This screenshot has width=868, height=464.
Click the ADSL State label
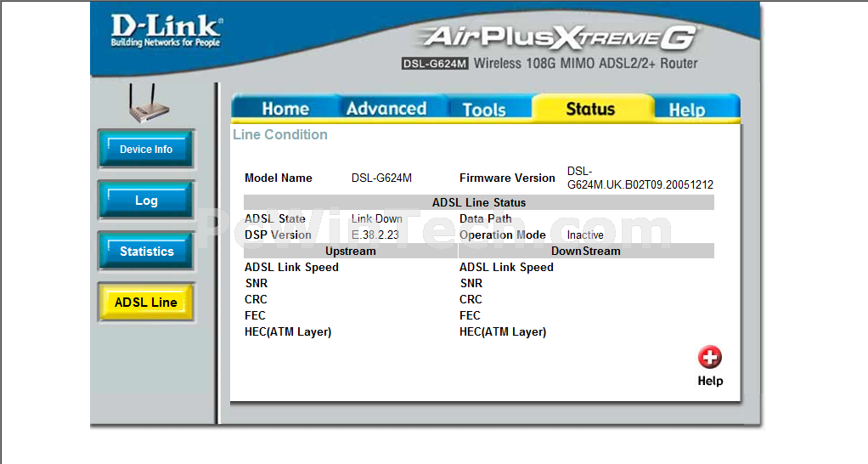pyautogui.click(x=275, y=218)
